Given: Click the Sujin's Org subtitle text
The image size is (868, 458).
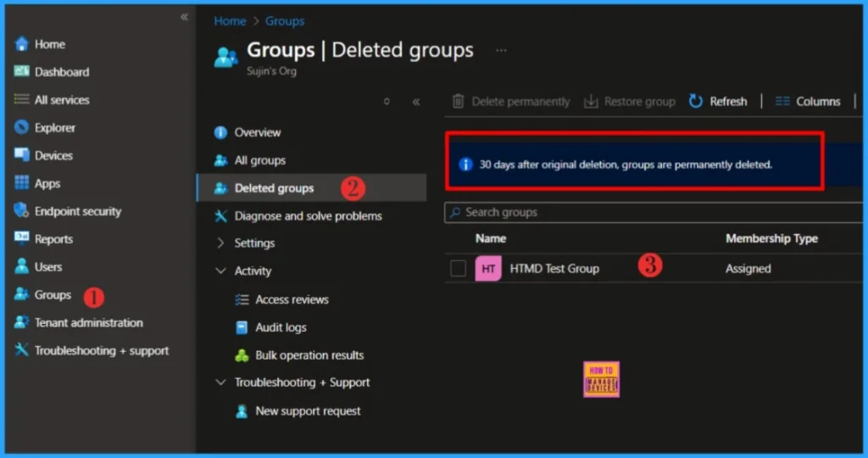Looking at the screenshot, I should tap(271, 71).
